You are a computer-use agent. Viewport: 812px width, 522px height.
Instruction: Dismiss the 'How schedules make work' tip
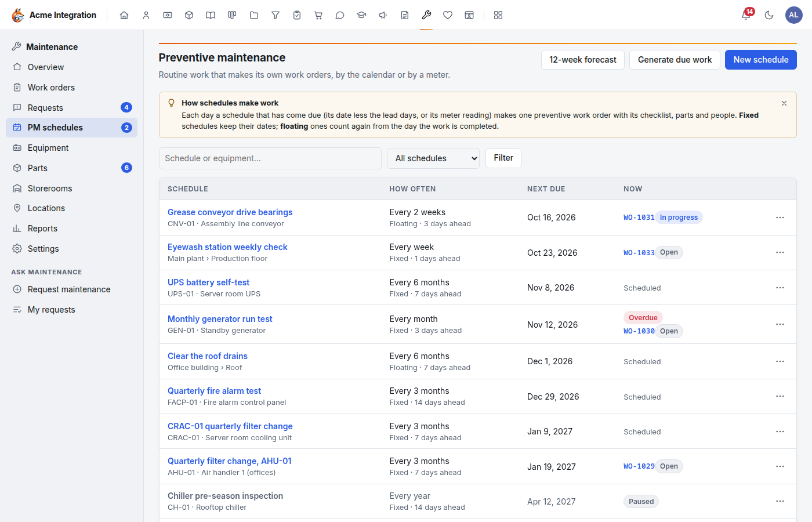click(x=784, y=103)
